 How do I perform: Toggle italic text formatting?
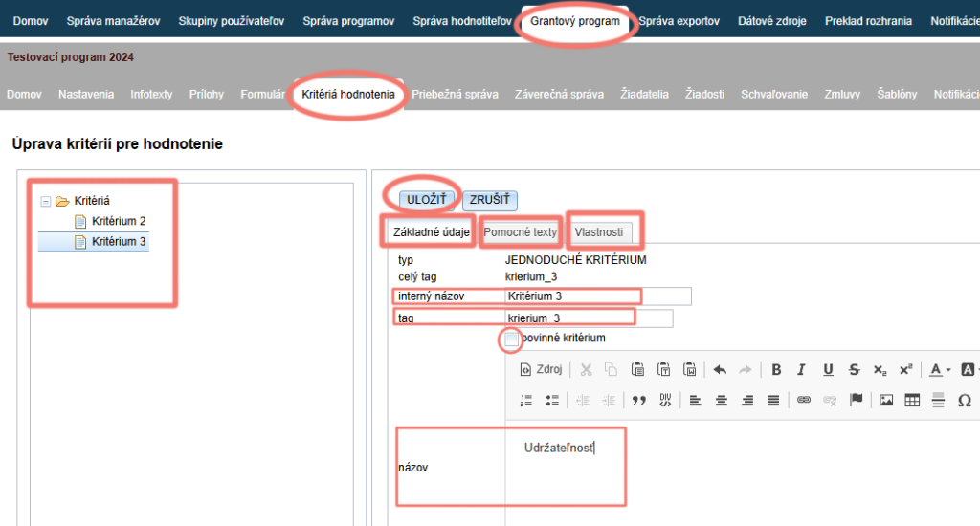click(x=801, y=370)
